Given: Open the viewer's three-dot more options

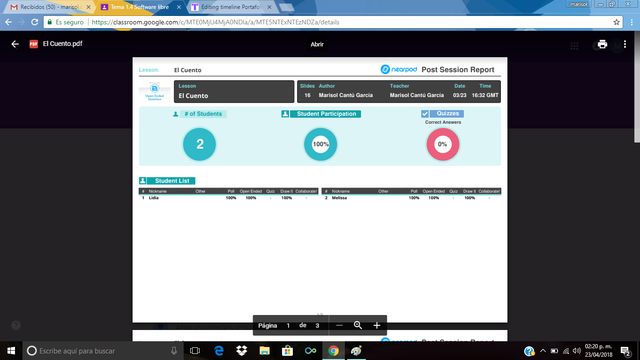Looking at the screenshot, I should tap(625, 44).
